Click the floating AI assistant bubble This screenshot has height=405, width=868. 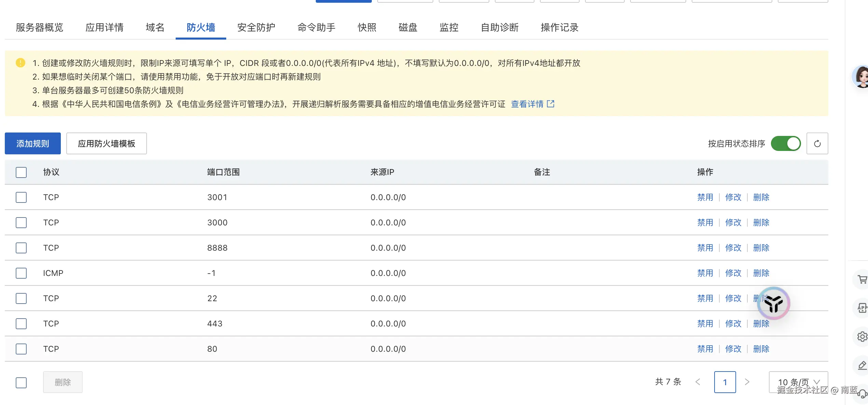773,303
